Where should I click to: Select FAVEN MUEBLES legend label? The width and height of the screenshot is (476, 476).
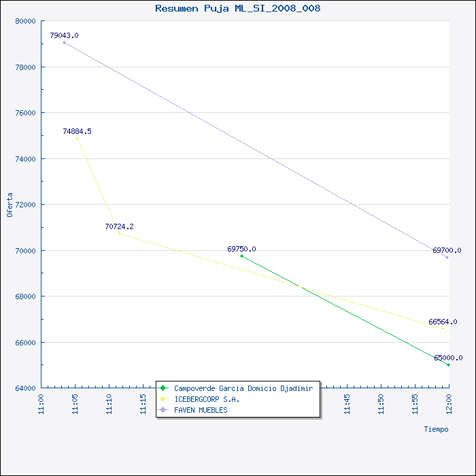[201, 410]
